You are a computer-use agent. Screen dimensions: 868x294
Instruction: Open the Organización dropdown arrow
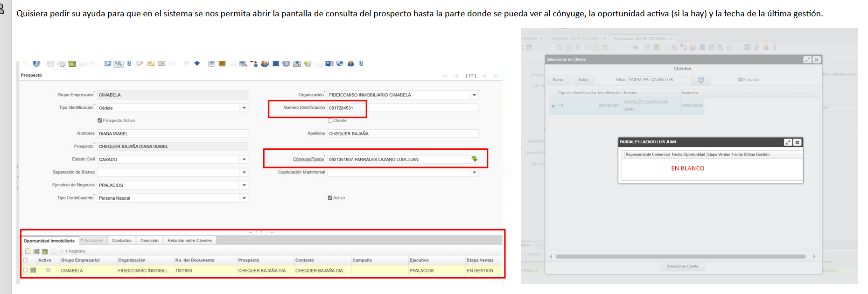click(474, 95)
